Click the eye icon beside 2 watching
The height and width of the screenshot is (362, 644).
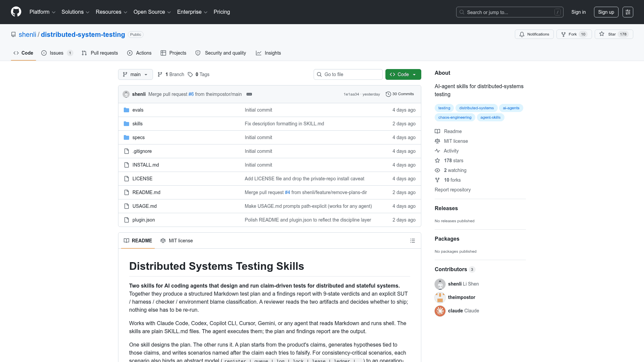(437, 170)
